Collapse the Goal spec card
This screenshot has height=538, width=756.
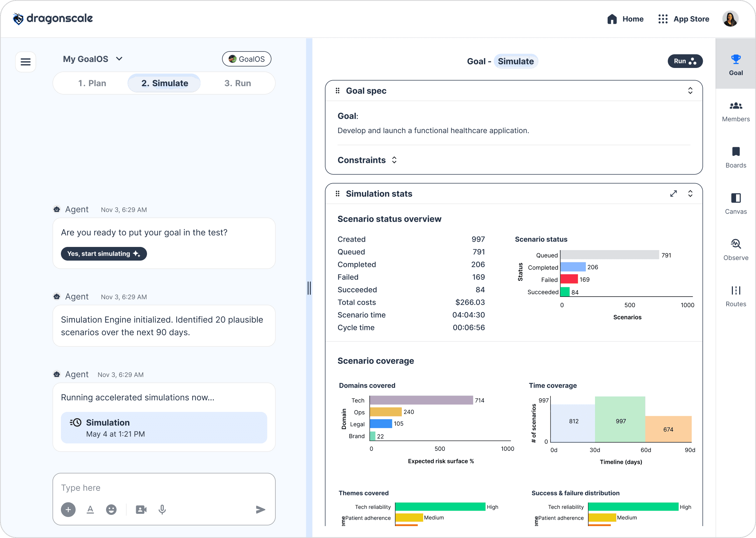pos(690,91)
